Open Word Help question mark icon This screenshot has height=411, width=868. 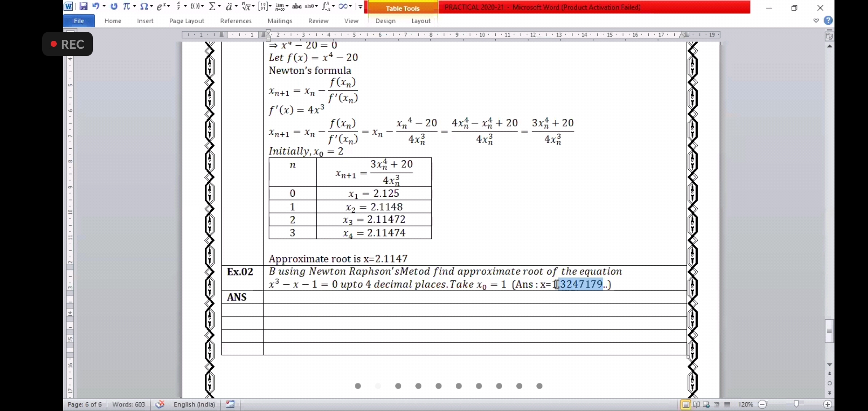[828, 21]
